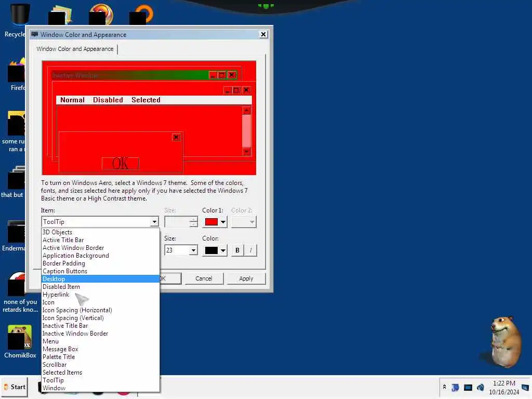Select Border Padding list entry
The height and width of the screenshot is (399, 532).
tap(100, 263)
